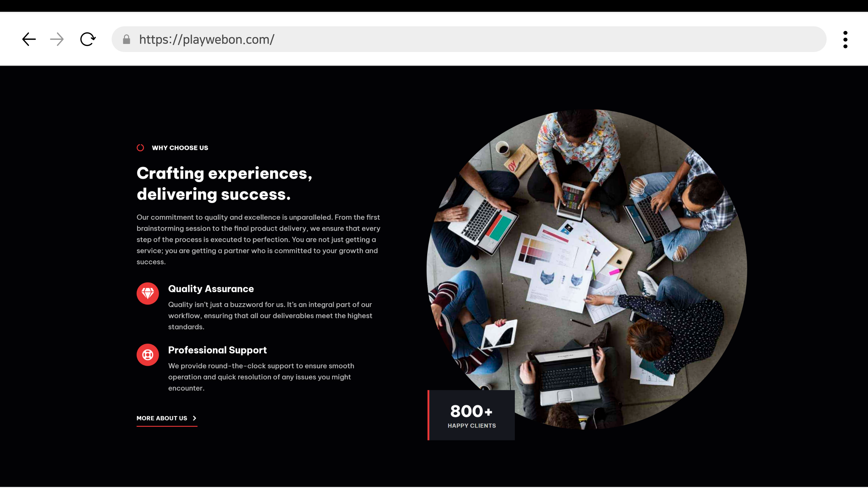Click the chevron next to More About Us
The height and width of the screenshot is (488, 868).
click(x=194, y=418)
